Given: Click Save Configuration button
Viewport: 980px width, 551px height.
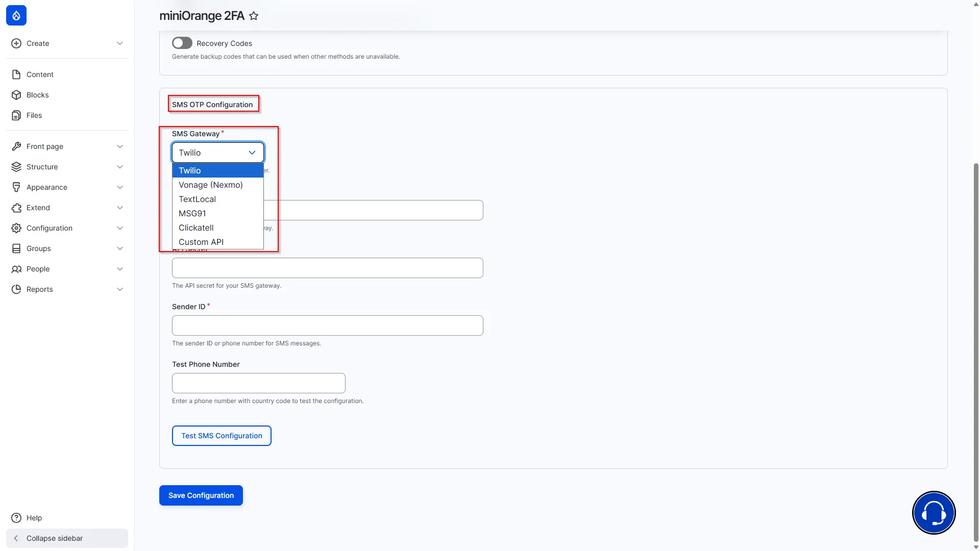Looking at the screenshot, I should pyautogui.click(x=201, y=495).
